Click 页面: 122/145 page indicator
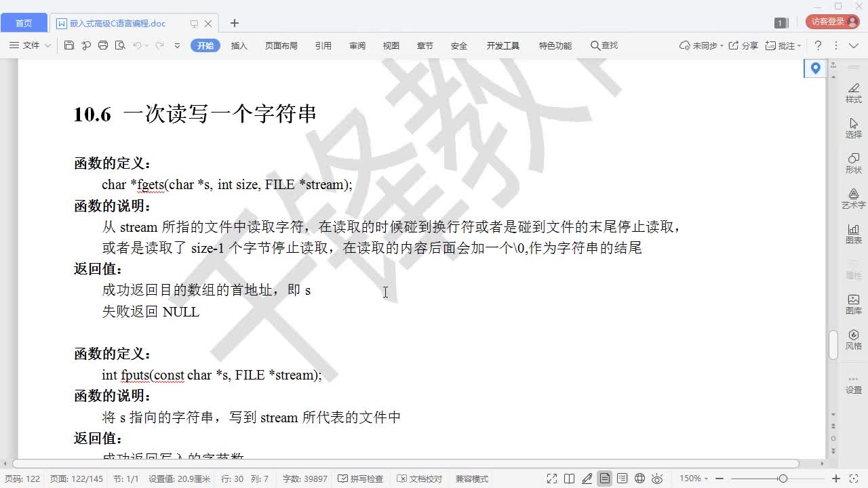 [76, 479]
